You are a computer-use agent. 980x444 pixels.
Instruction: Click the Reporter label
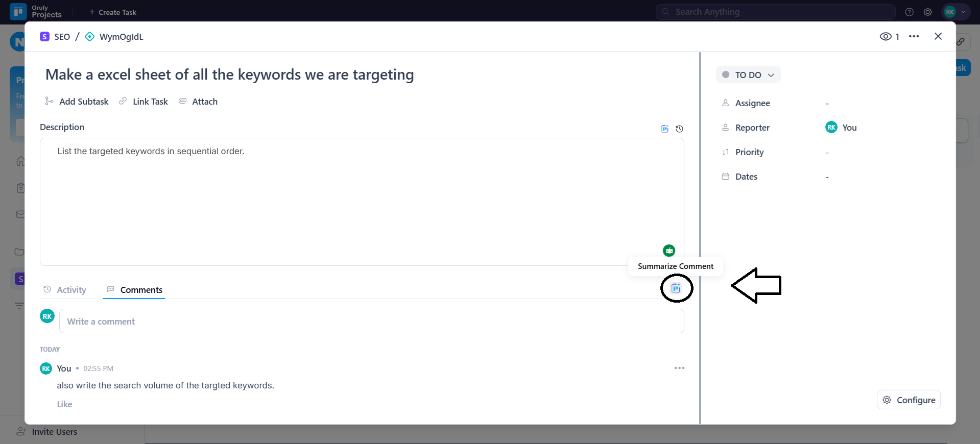pos(752,128)
